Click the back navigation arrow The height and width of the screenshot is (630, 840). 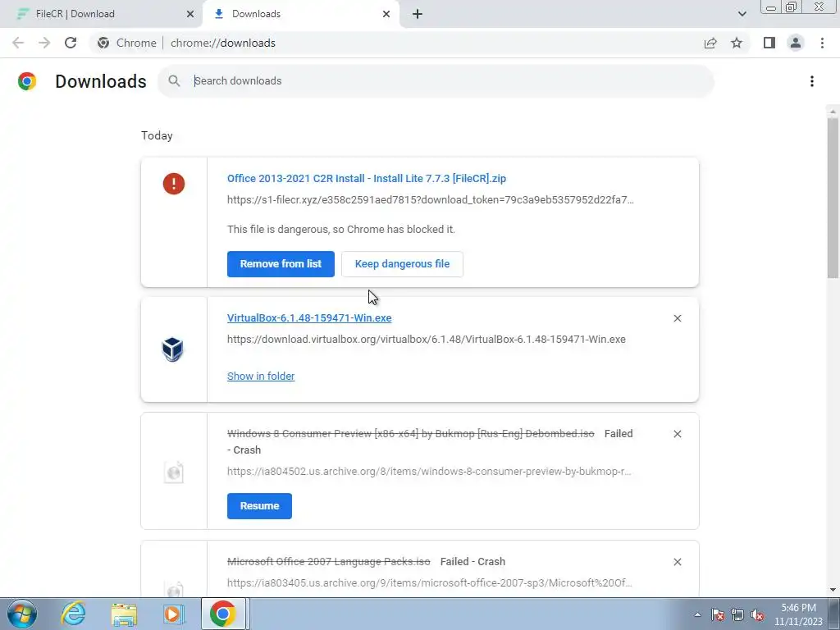[18, 43]
